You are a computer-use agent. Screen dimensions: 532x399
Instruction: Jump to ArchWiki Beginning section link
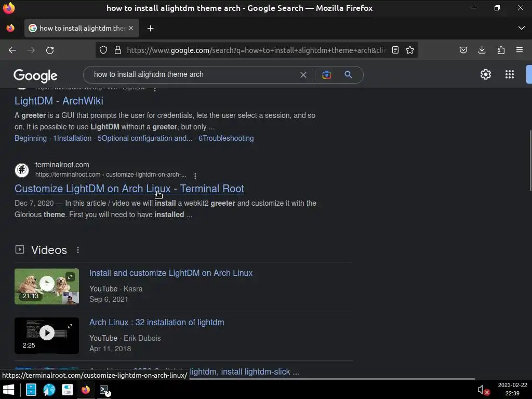[x=31, y=138]
